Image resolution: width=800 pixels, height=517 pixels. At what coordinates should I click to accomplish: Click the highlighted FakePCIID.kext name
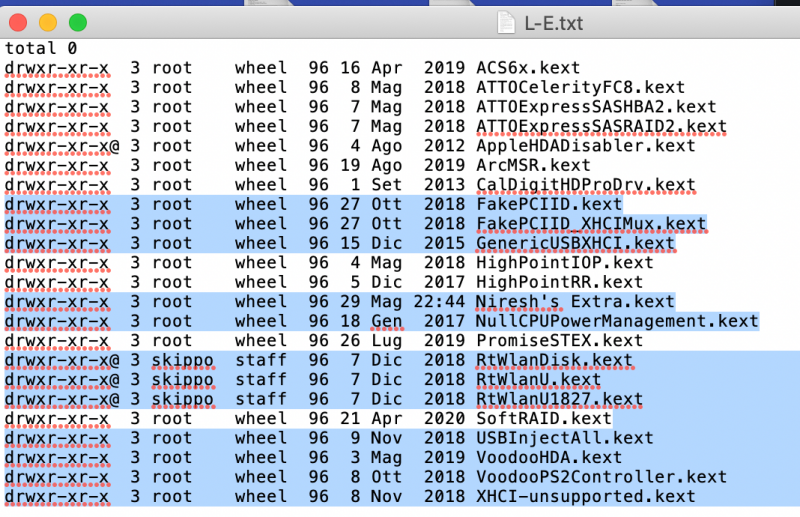coord(549,204)
